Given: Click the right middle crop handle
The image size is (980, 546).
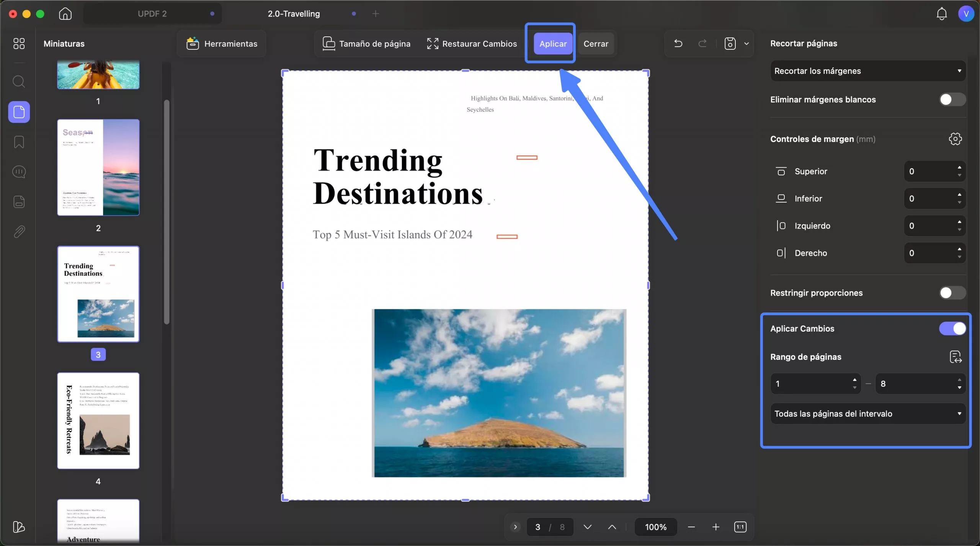Looking at the screenshot, I should [648, 285].
